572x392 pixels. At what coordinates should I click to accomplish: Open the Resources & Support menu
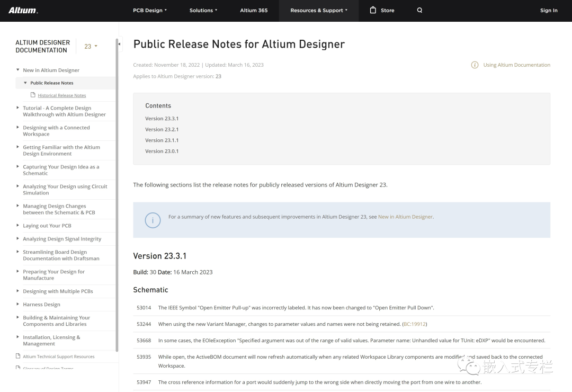[x=319, y=10]
